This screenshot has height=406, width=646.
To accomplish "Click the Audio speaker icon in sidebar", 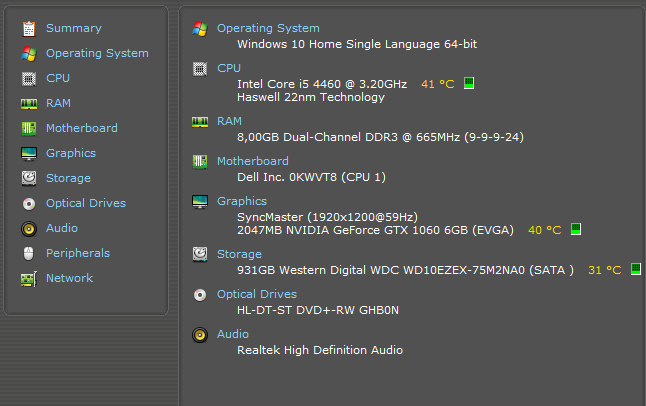I will click(x=29, y=229).
